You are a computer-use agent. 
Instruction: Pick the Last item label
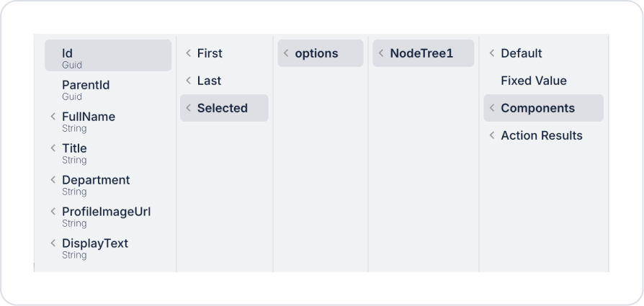point(209,81)
